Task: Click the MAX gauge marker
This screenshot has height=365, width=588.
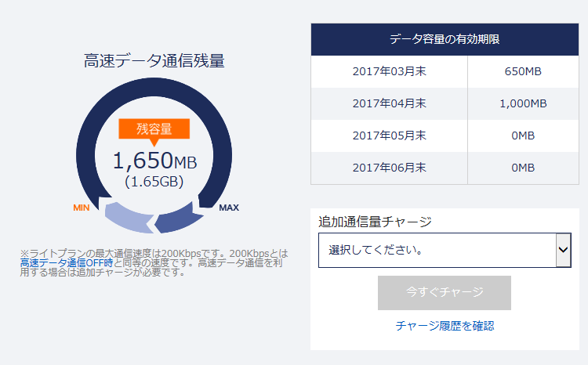Action: coord(229,208)
